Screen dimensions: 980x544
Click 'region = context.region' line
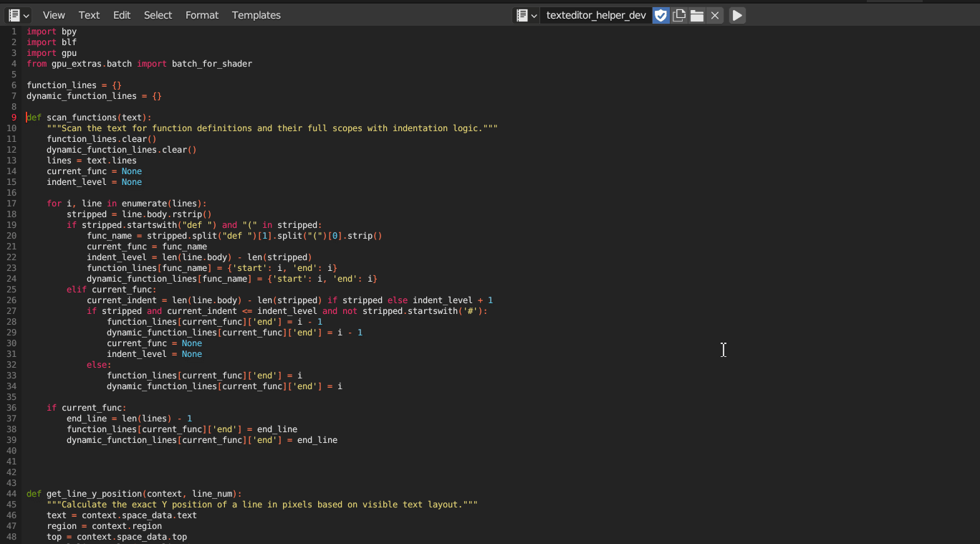click(x=105, y=526)
